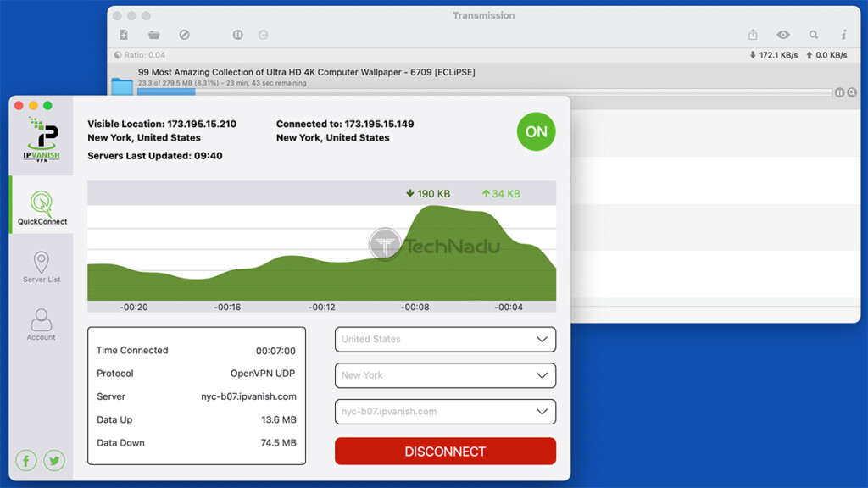Screen dimensions: 868x488
Task: Select the 4K Computer Wallpaper torrent row
Action: point(484,86)
